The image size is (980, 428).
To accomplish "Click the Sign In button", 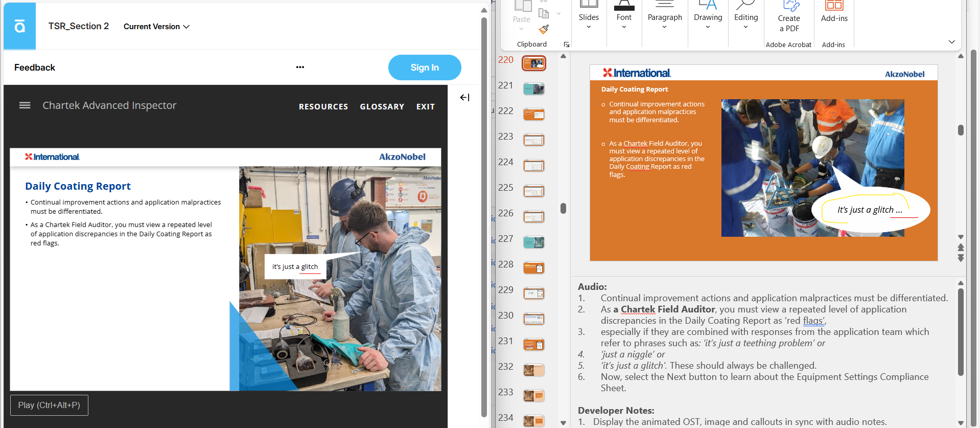I will pyautogui.click(x=425, y=67).
